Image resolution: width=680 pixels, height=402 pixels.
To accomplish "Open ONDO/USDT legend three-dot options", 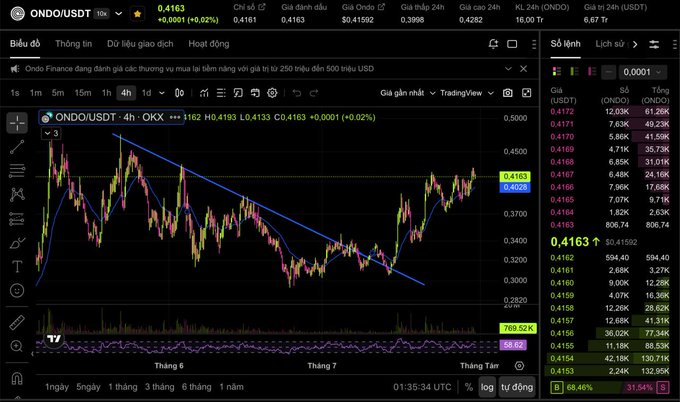I will pyautogui.click(x=175, y=117).
